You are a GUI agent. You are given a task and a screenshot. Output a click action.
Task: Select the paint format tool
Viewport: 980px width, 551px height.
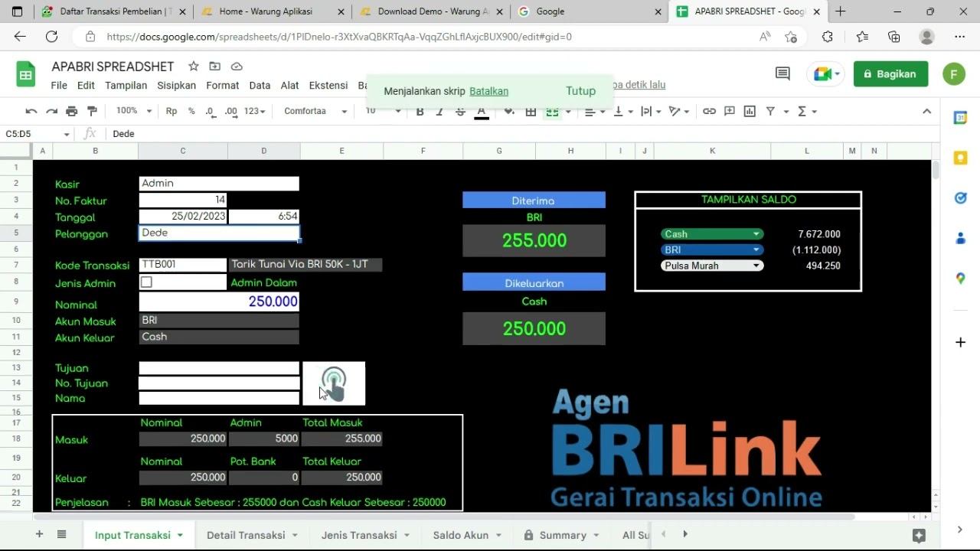click(92, 112)
